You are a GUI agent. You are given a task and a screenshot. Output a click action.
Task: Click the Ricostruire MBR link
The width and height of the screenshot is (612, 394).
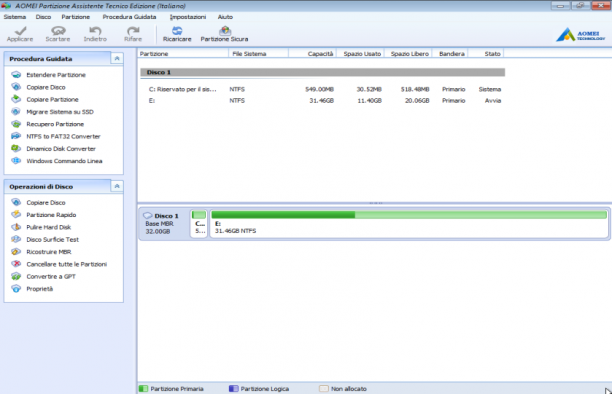coord(49,251)
